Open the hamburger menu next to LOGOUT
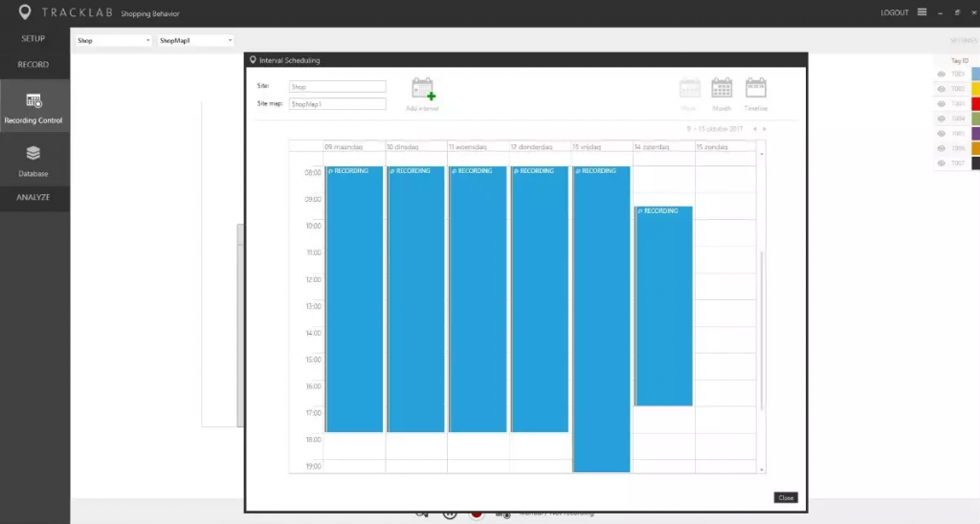 point(922,12)
